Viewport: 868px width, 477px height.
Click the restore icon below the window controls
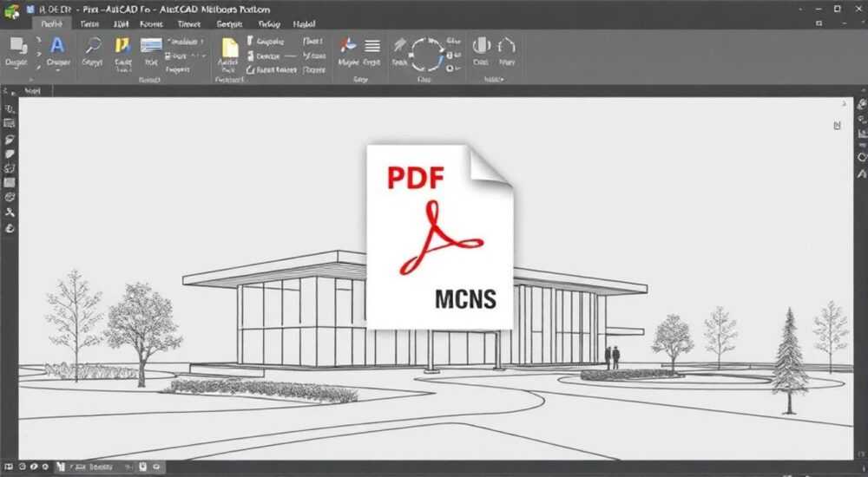coord(819,23)
